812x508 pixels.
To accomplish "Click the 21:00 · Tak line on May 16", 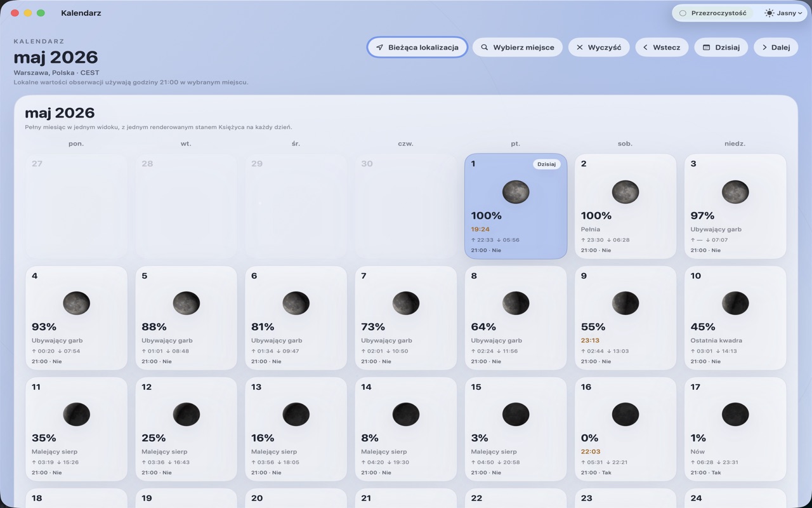I will pyautogui.click(x=594, y=472).
